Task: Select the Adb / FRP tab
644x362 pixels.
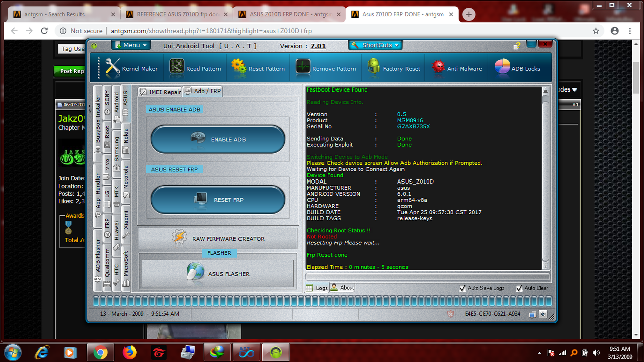Action: 202,91
